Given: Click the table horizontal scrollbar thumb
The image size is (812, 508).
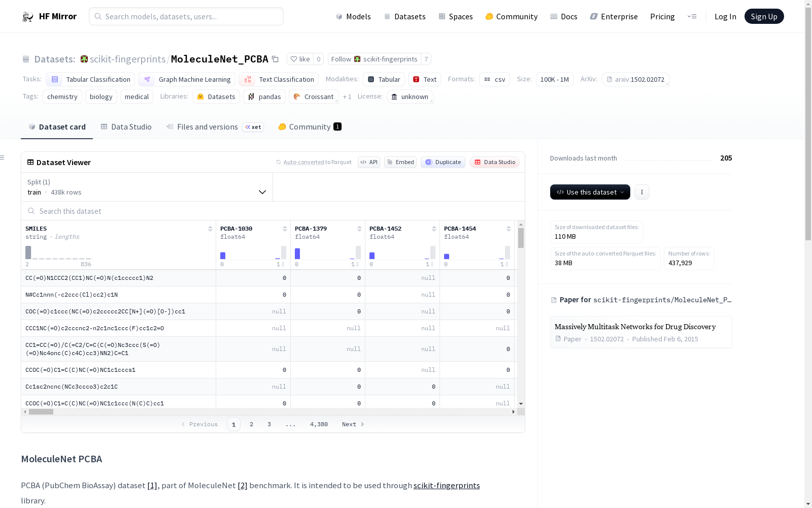Looking at the screenshot, I should (x=41, y=411).
